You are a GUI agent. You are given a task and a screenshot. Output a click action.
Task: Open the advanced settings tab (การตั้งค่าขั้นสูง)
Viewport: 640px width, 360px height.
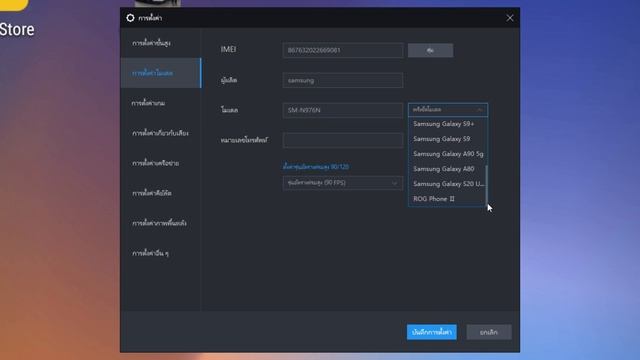(161, 43)
